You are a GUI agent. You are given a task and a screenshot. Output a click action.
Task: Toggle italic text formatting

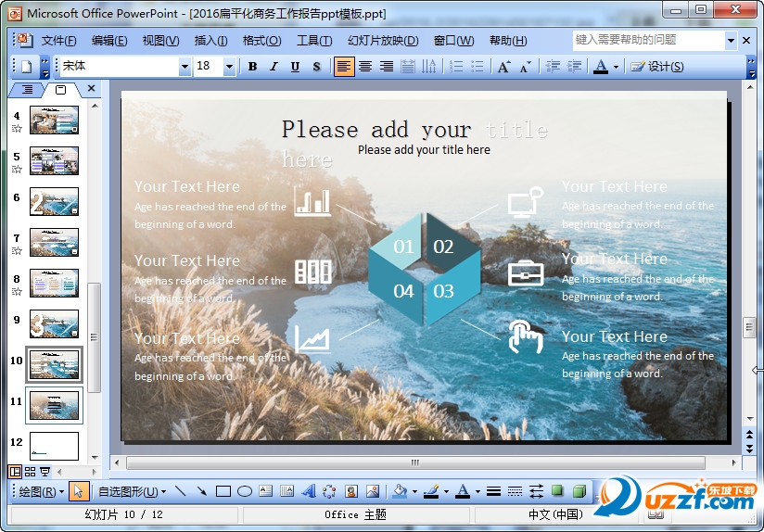(274, 67)
